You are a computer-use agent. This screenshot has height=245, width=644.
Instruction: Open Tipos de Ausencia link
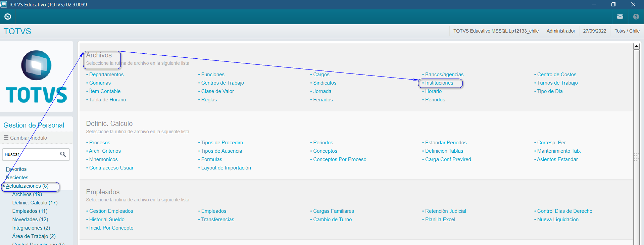point(221,151)
